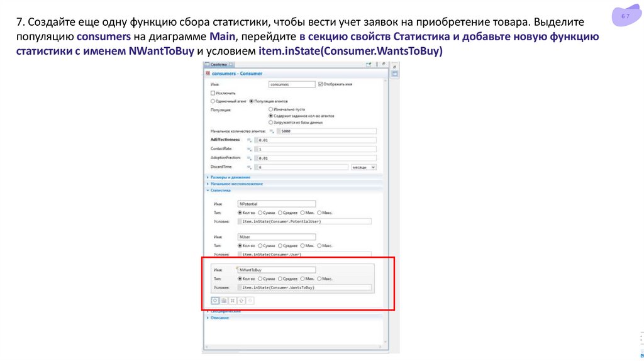Click the add statistics function icon
The height and width of the screenshot is (361, 644).
coord(215,301)
